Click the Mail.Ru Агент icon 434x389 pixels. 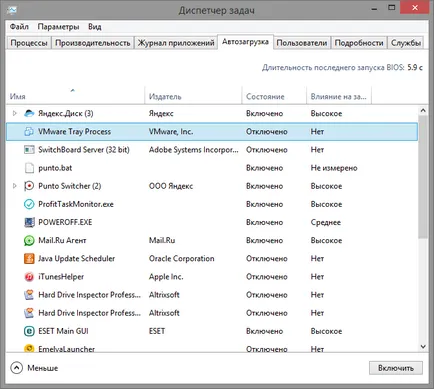click(x=29, y=240)
